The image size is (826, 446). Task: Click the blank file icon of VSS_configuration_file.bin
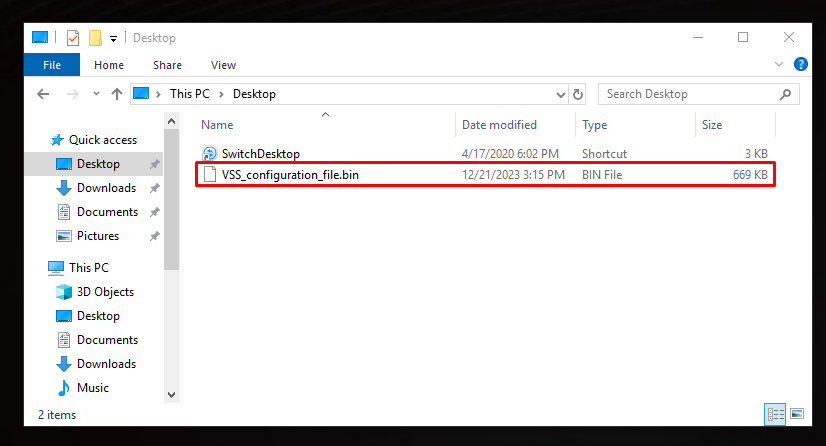210,175
